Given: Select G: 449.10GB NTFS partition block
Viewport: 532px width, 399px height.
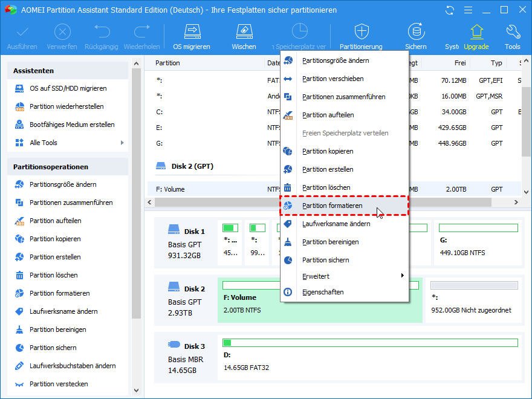Looking at the screenshot, I should (x=478, y=242).
